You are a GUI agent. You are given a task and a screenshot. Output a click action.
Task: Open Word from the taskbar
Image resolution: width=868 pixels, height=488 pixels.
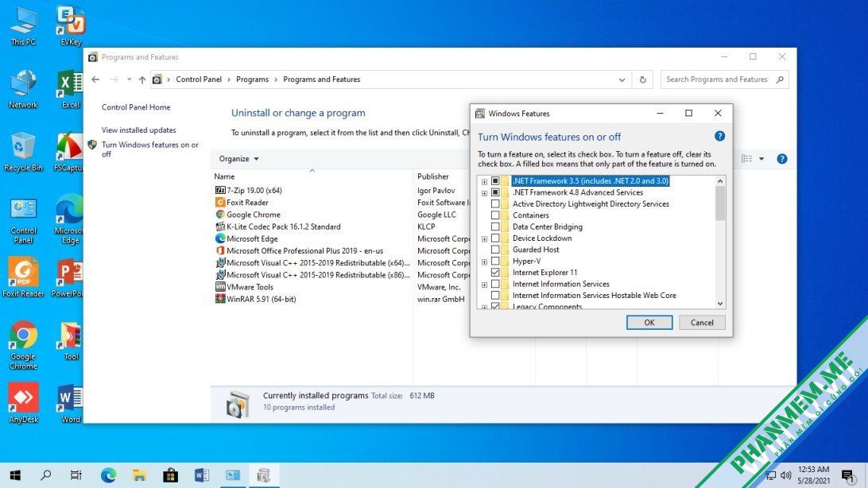click(202, 475)
